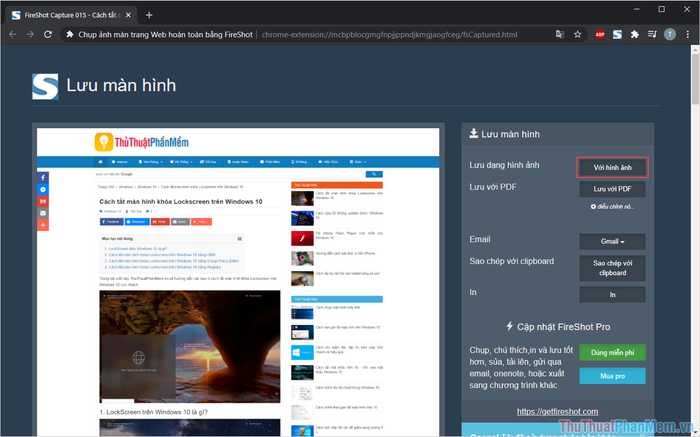Click the Sao chép với clipboard button
This screenshot has width=700, height=437.
(x=612, y=268)
